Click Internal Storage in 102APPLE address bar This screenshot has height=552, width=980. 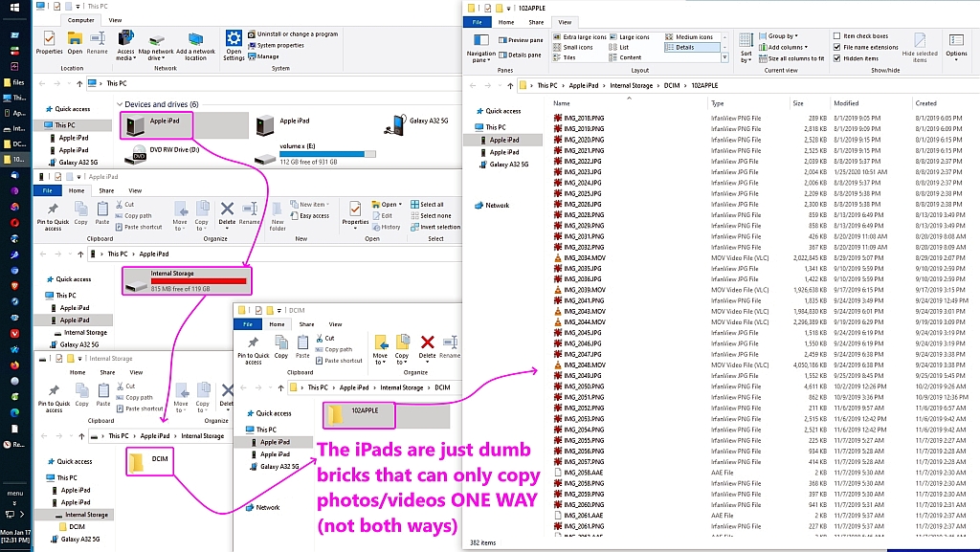[x=632, y=85]
